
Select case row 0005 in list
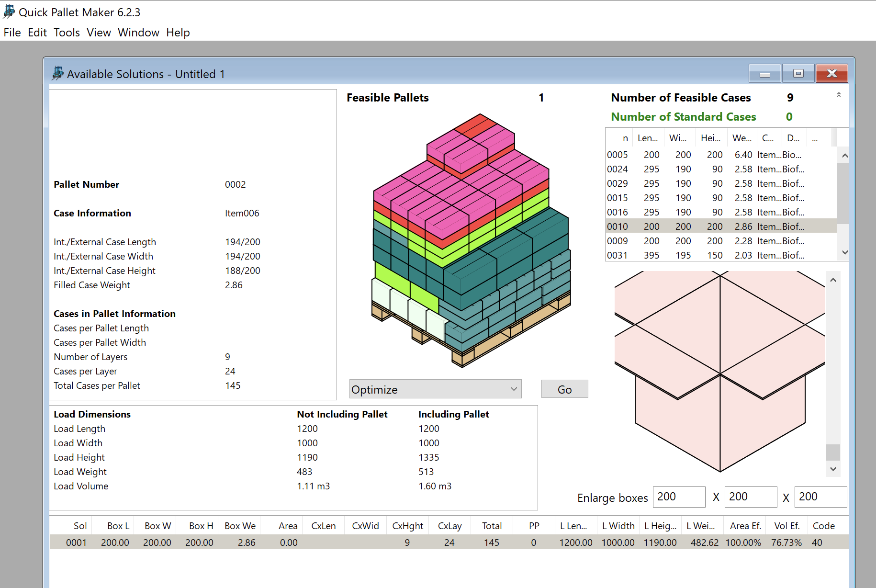pos(721,155)
